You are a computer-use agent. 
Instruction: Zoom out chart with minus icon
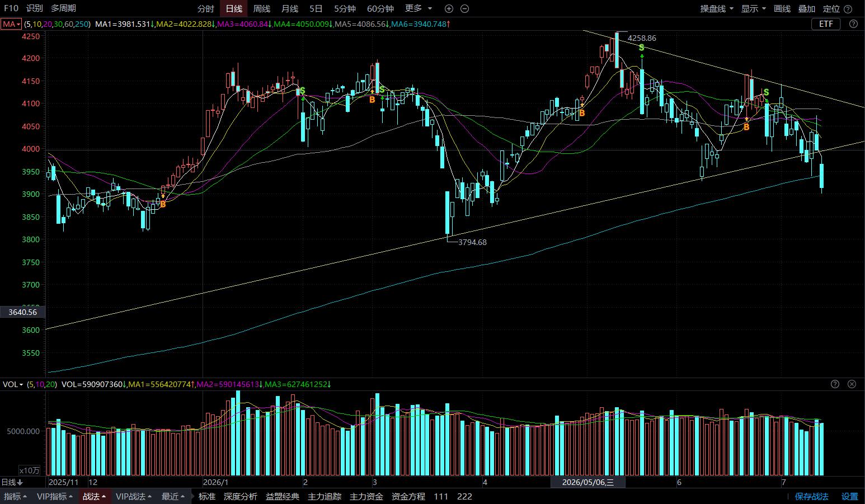(x=464, y=8)
